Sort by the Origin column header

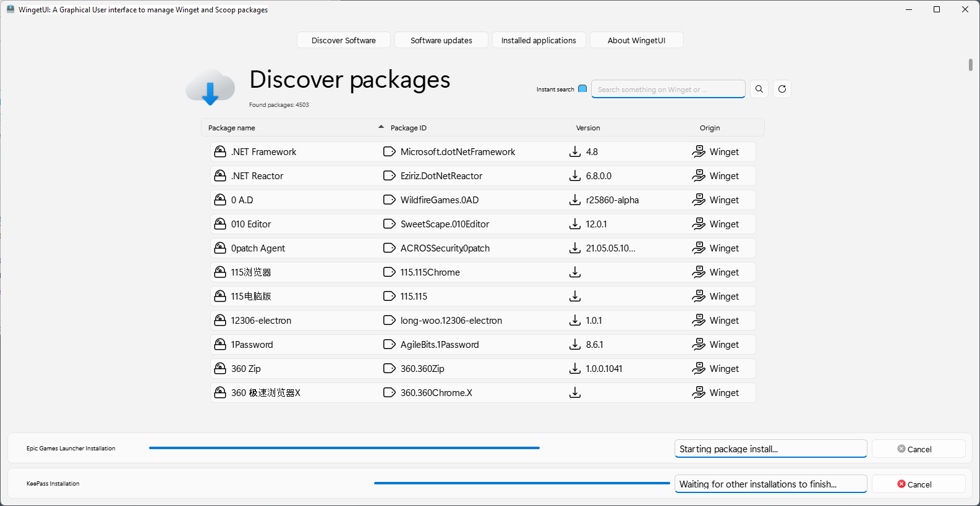(x=710, y=128)
